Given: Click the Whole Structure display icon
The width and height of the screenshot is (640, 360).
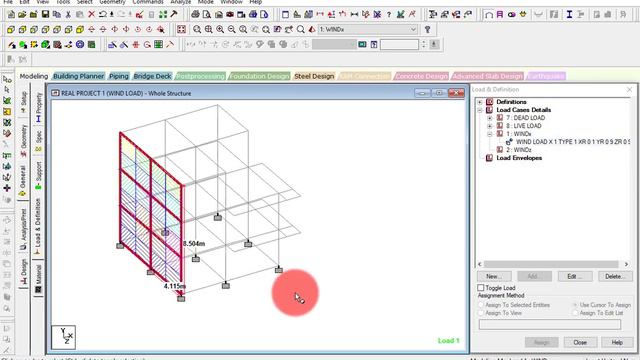Looking at the screenshot, I should tap(181, 29).
